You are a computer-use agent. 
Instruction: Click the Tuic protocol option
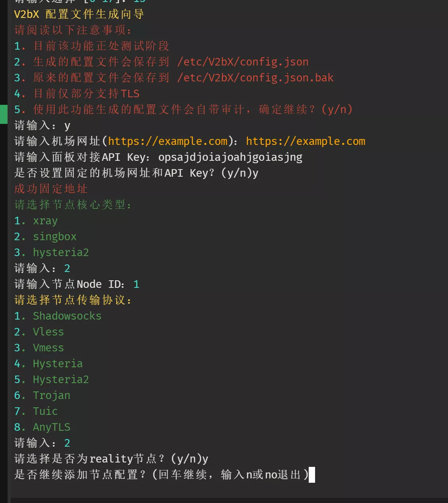[x=45, y=411]
